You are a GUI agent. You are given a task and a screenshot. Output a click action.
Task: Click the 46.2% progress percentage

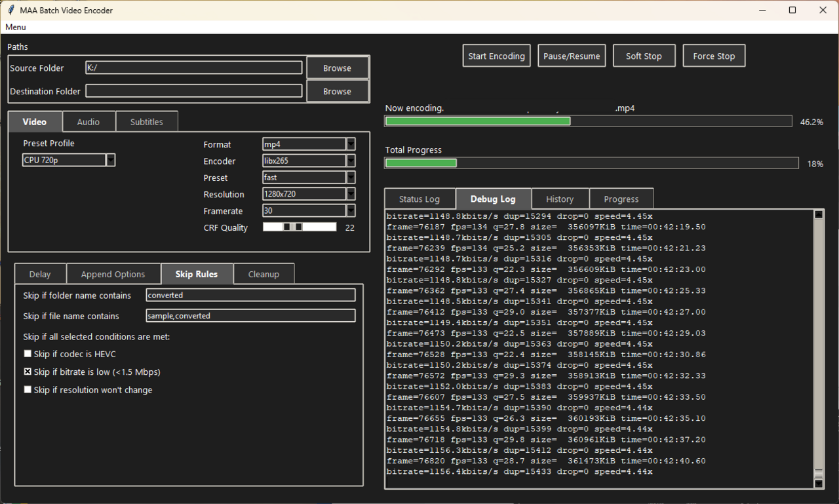[811, 122]
